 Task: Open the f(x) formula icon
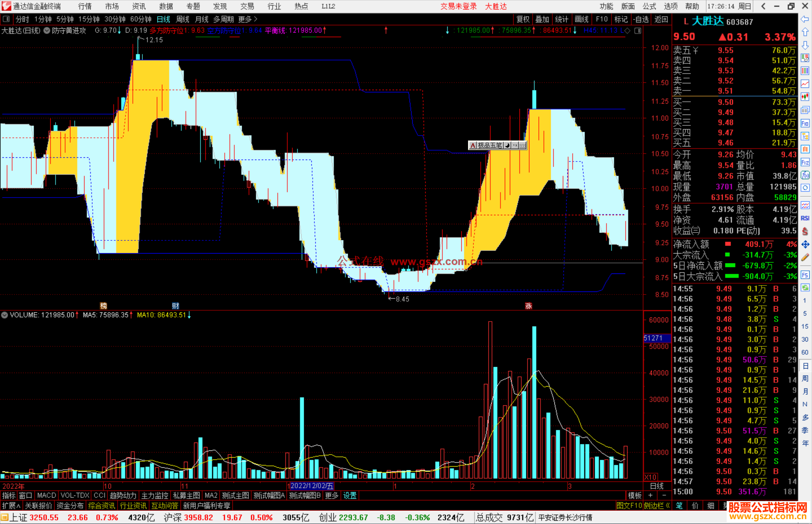pos(805,175)
